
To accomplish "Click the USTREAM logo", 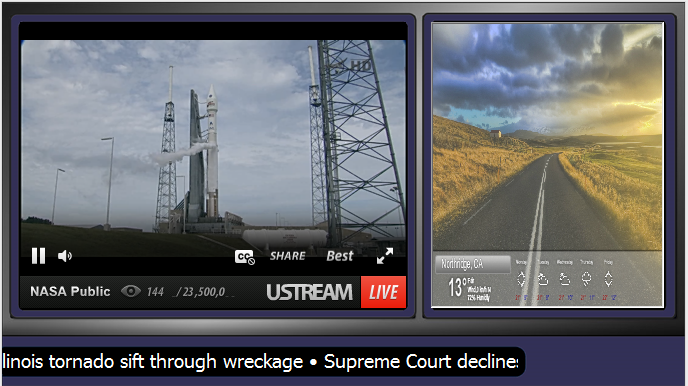I will click(309, 292).
